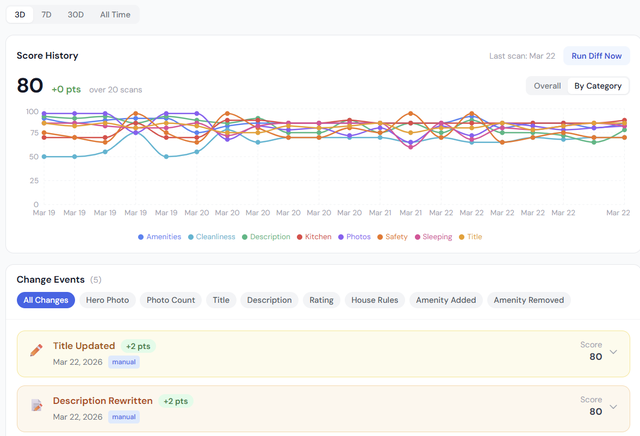Toggle Kitchen series in chart legend
The height and width of the screenshot is (436, 640).
point(314,237)
